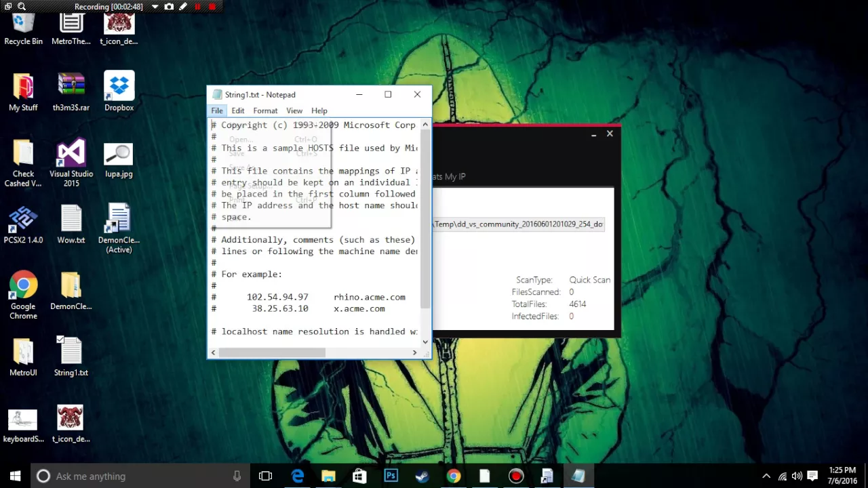The width and height of the screenshot is (868, 488).
Task: Minimize the dark background scanner window
Action: pyautogui.click(x=593, y=134)
